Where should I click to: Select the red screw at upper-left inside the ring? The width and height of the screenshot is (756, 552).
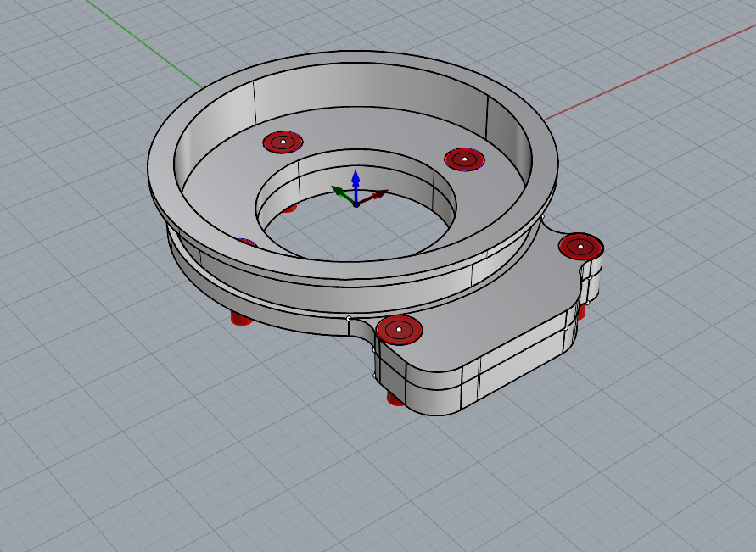point(283,142)
